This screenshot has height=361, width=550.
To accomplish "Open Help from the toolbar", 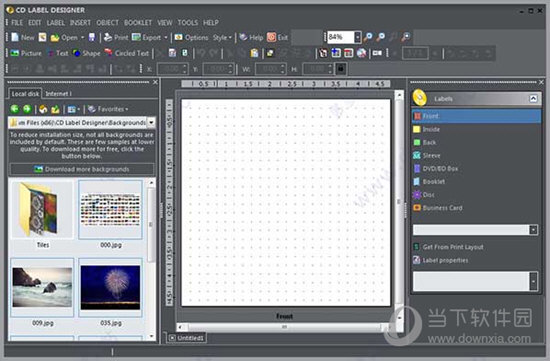I will pos(251,37).
